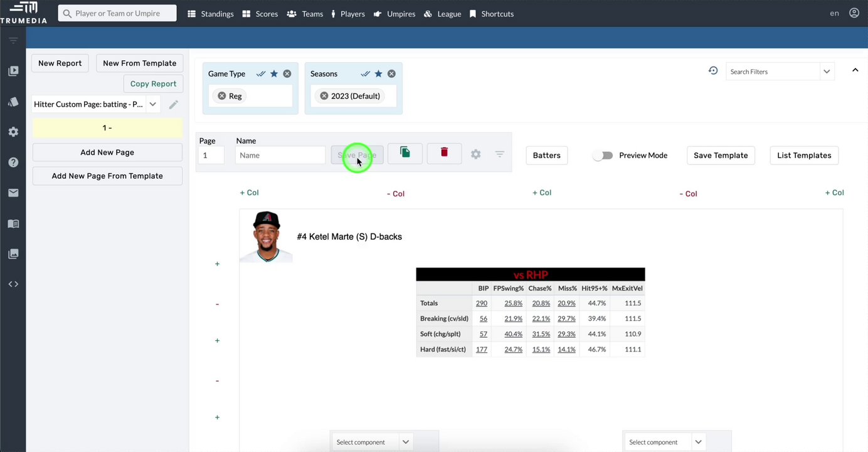The height and width of the screenshot is (452, 868).
Task: Open the Standings menu
Action: click(x=211, y=14)
